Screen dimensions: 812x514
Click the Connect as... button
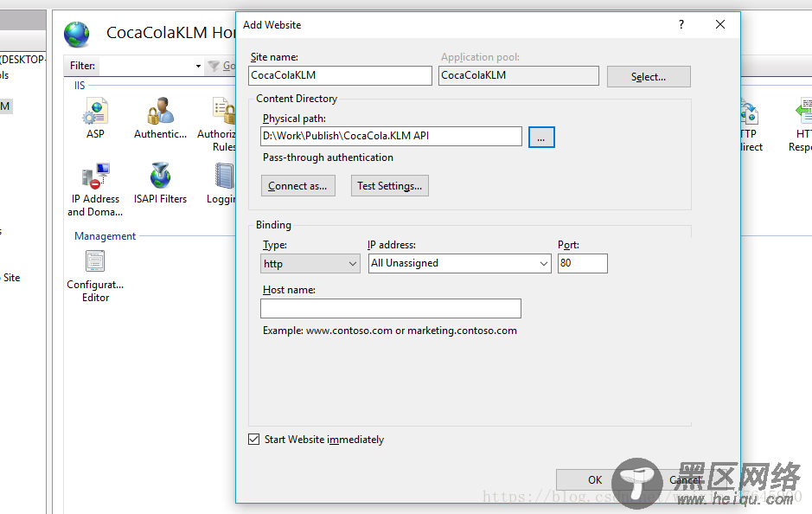pos(297,186)
